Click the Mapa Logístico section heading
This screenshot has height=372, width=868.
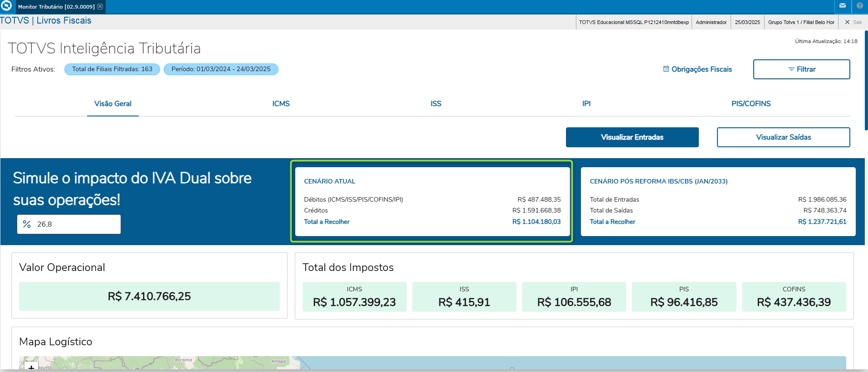[56, 342]
